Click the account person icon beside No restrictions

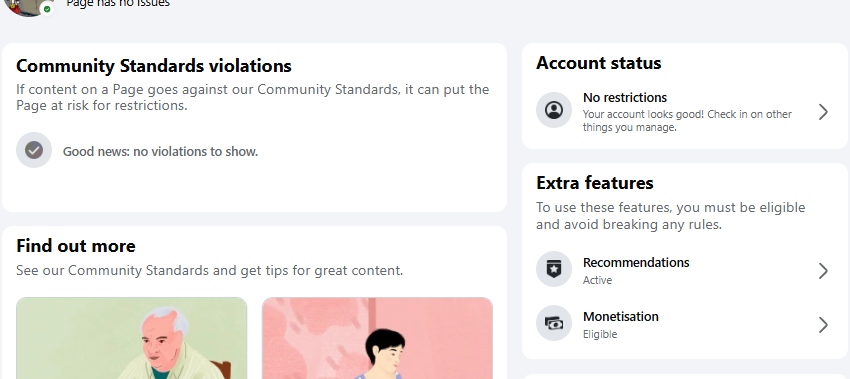pyautogui.click(x=554, y=110)
